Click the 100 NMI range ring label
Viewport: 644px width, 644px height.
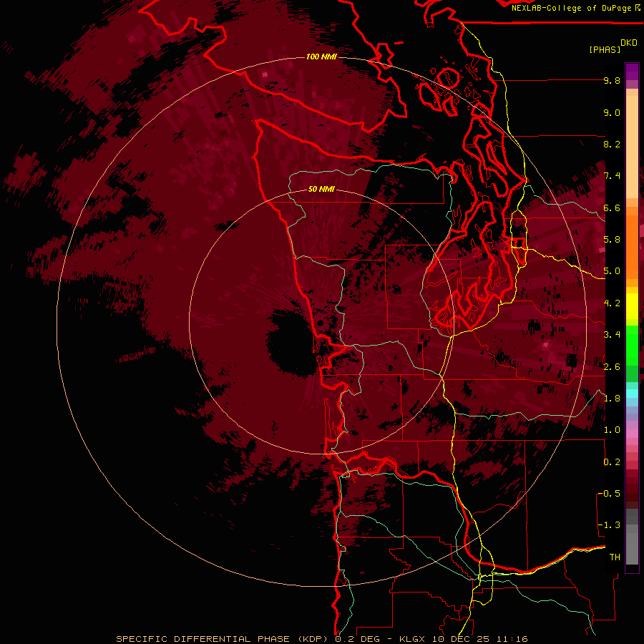[321, 57]
